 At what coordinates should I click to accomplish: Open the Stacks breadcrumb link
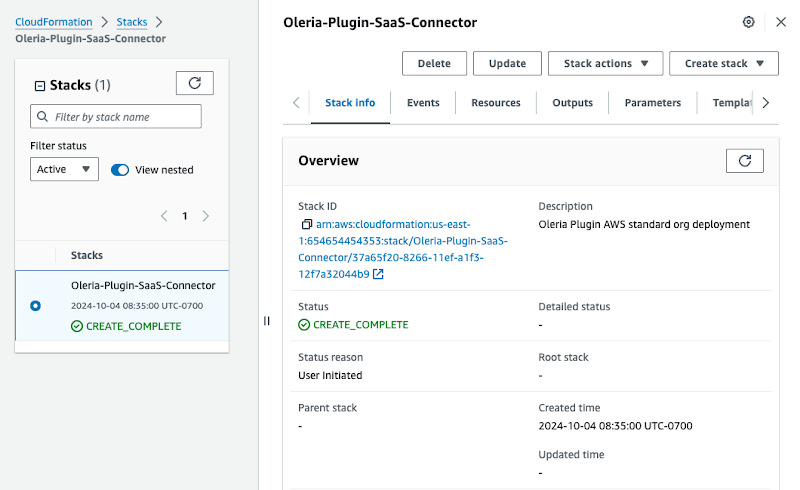[x=132, y=22]
